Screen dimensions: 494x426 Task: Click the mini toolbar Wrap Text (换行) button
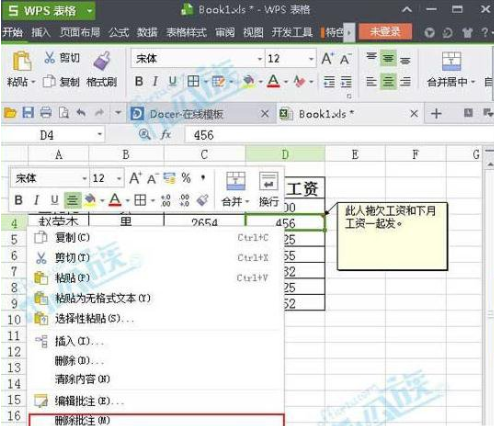[x=269, y=189]
